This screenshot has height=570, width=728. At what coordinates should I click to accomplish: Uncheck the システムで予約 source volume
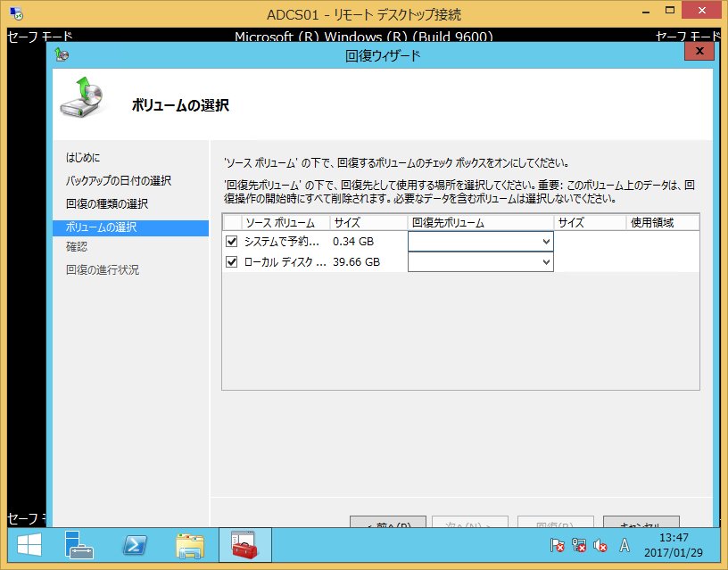click(x=230, y=241)
